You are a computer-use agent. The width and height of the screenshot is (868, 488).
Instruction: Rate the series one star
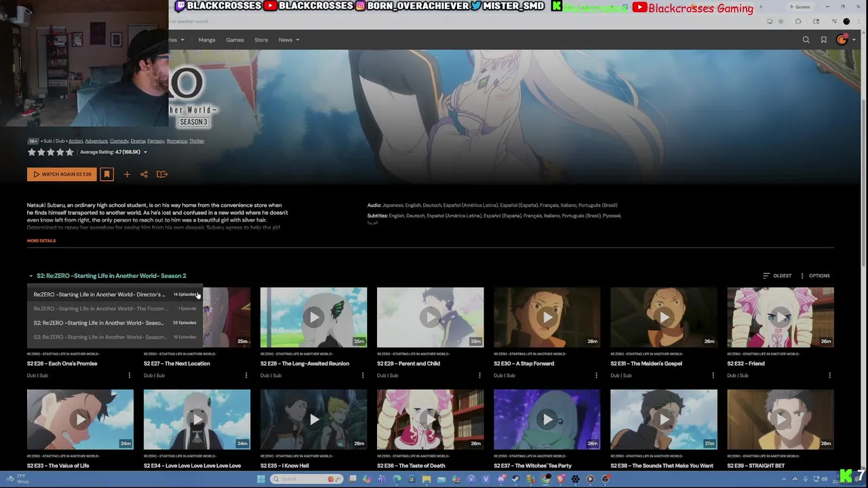pos(31,152)
